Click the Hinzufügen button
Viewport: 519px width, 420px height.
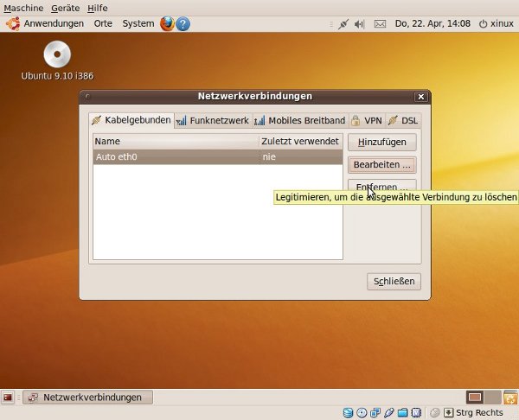click(381, 142)
